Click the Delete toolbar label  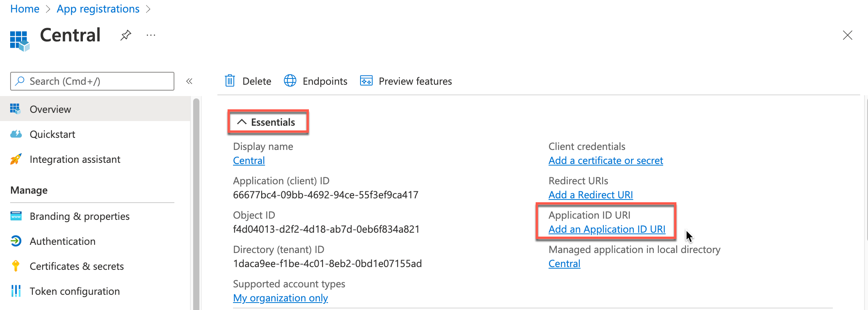[x=256, y=81]
